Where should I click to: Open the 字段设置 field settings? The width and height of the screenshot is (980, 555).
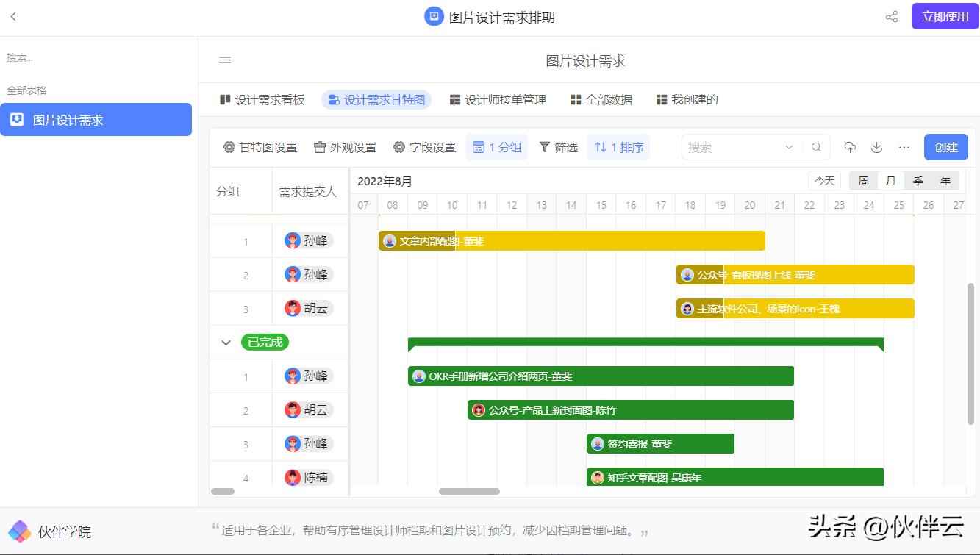click(424, 147)
